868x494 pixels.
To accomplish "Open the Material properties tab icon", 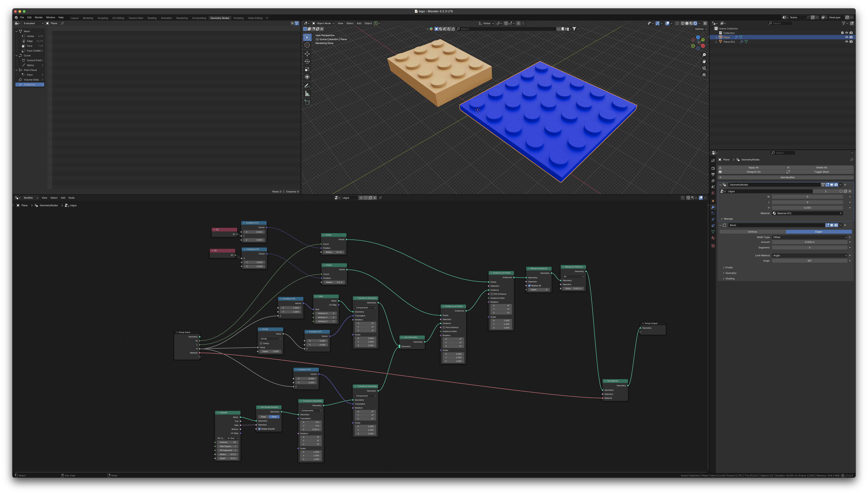I will click(713, 238).
